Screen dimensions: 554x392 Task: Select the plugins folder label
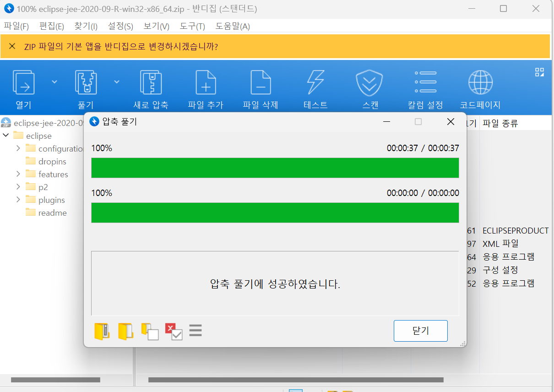coord(51,200)
